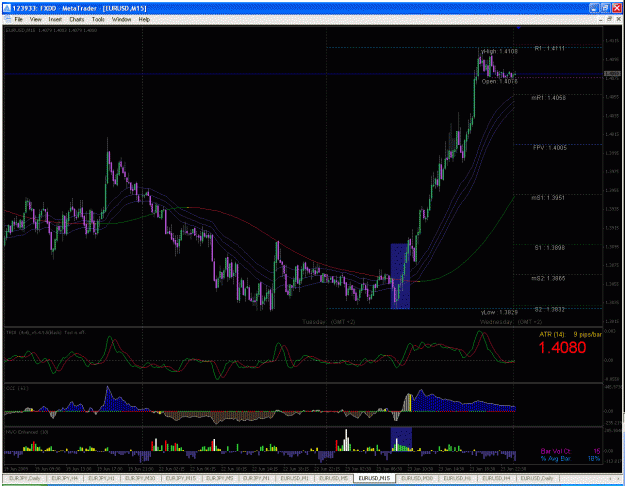Close the inner EURUSD,M15 chart window
This screenshot has width=625, height=486.
(x=618, y=19)
